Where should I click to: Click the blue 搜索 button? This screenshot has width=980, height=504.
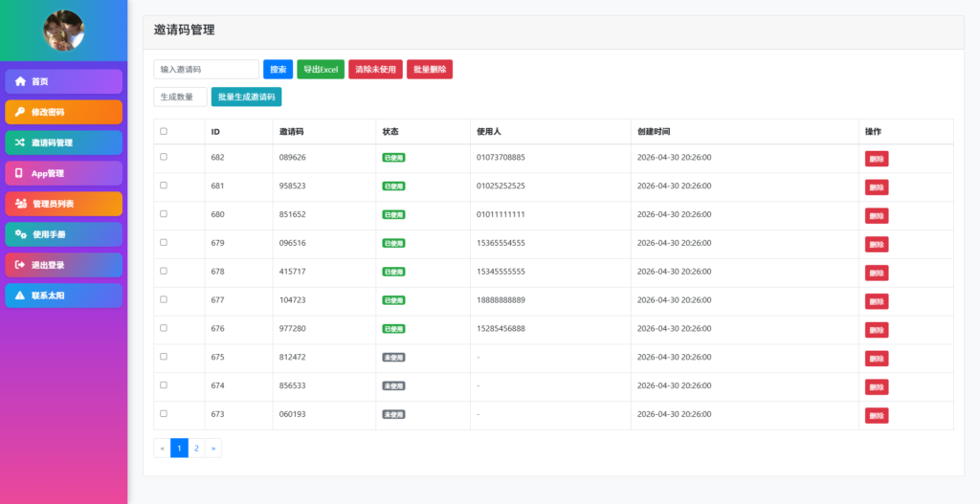point(278,69)
